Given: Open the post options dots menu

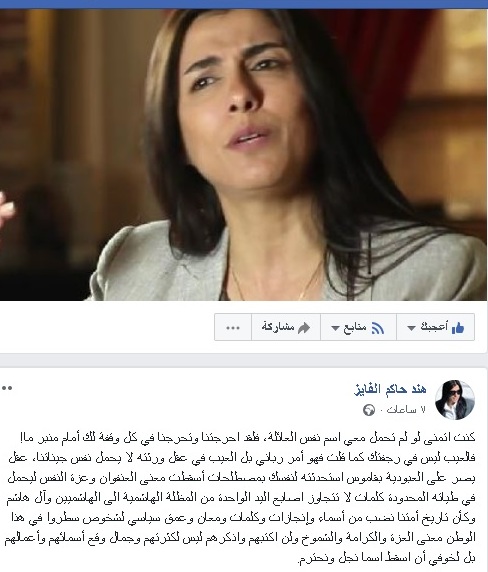Looking at the screenshot, I should pos(7,388).
